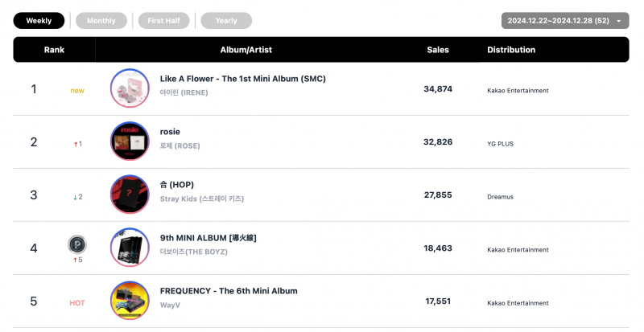Select the First Half chart tab

coord(164,21)
